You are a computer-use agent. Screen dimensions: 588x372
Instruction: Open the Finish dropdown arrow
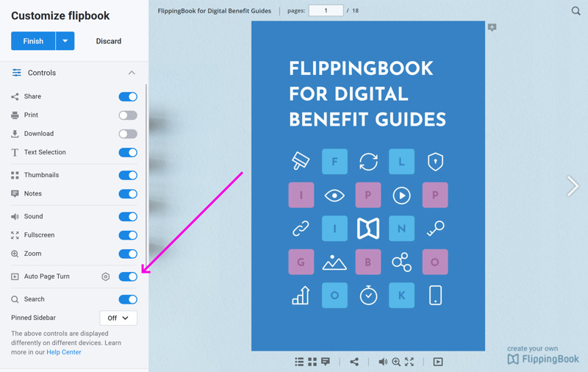65,41
